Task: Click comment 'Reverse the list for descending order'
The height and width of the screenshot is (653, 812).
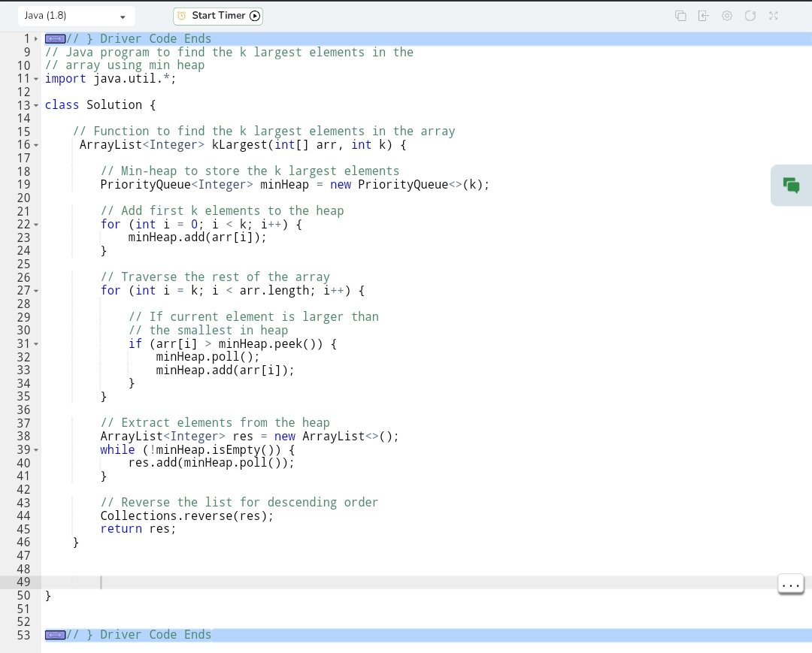Action: 239,503
